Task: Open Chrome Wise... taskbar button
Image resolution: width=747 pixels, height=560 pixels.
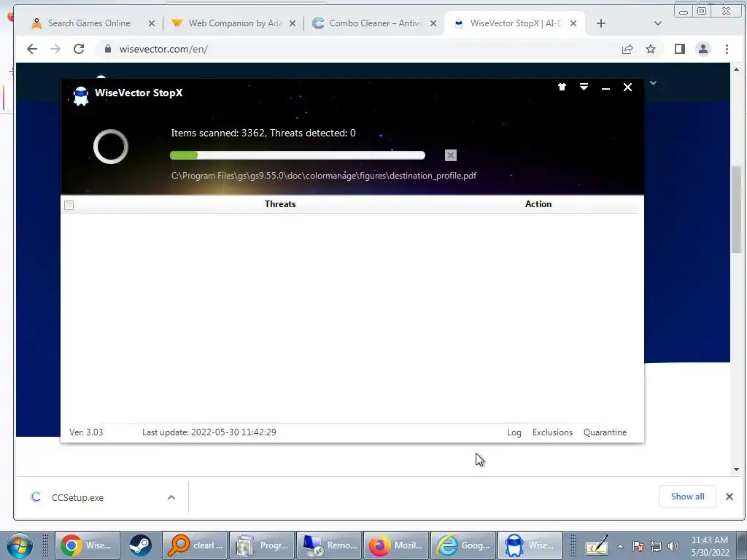Action: (88, 545)
